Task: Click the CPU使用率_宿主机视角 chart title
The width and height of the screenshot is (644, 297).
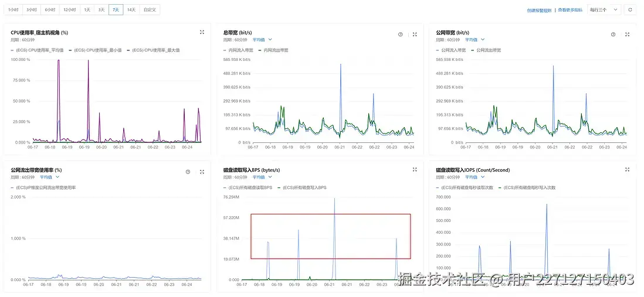Action: [x=39, y=32]
